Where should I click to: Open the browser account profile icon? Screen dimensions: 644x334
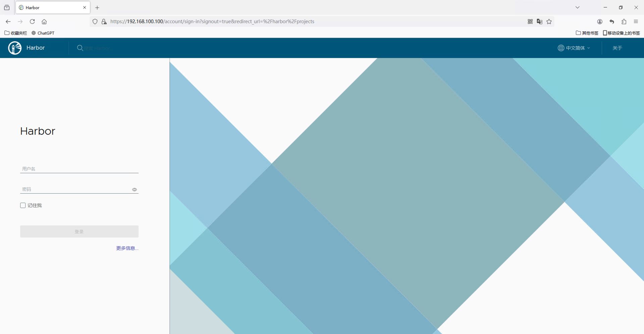[x=600, y=21]
